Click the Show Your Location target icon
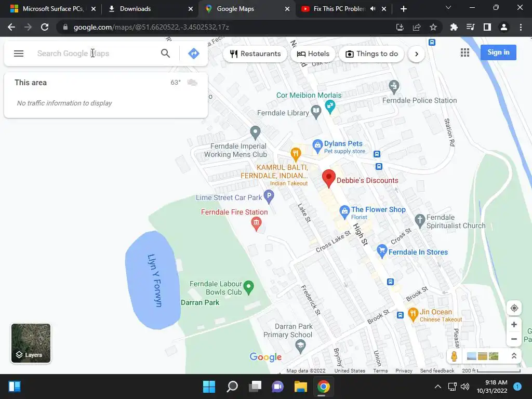The width and height of the screenshot is (532, 399). [514, 308]
